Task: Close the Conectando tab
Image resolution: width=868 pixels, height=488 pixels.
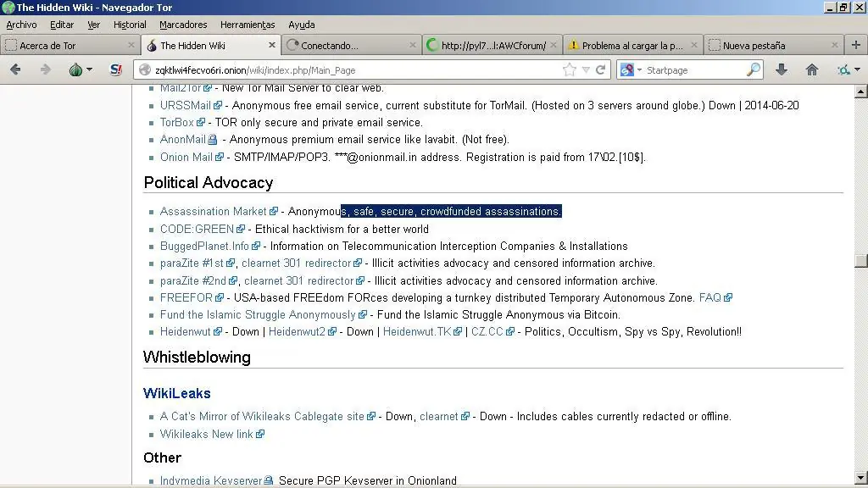Action: 413,45
